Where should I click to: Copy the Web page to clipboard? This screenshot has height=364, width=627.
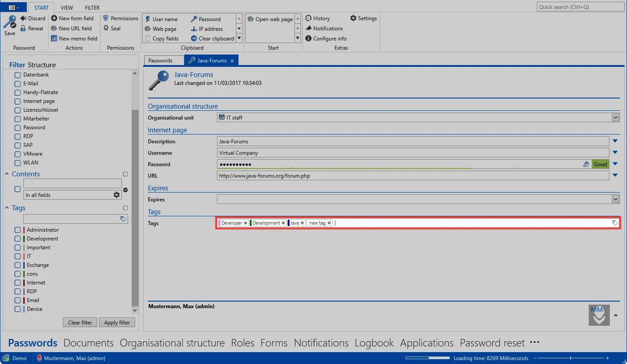coord(161,29)
